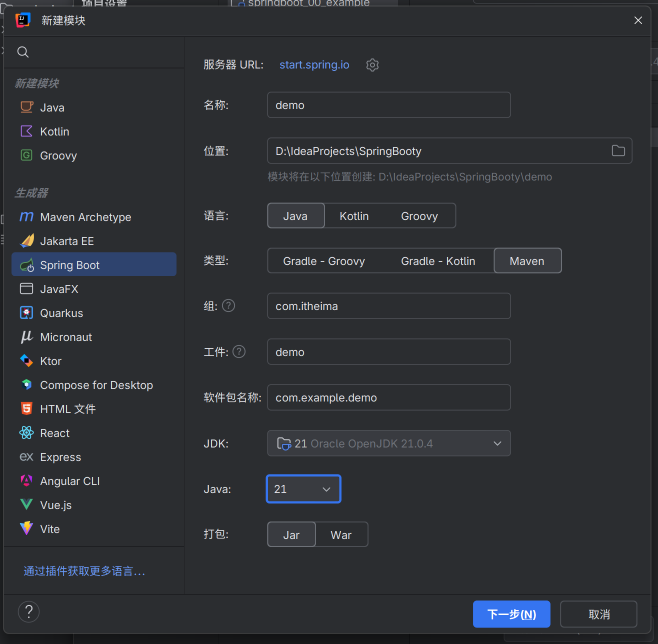Click the 名称 input field

point(389,105)
